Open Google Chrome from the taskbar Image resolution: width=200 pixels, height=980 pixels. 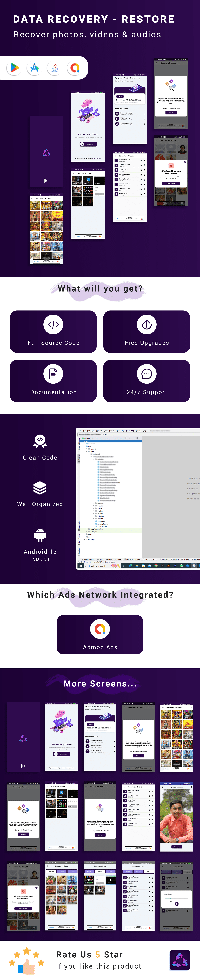156,566
